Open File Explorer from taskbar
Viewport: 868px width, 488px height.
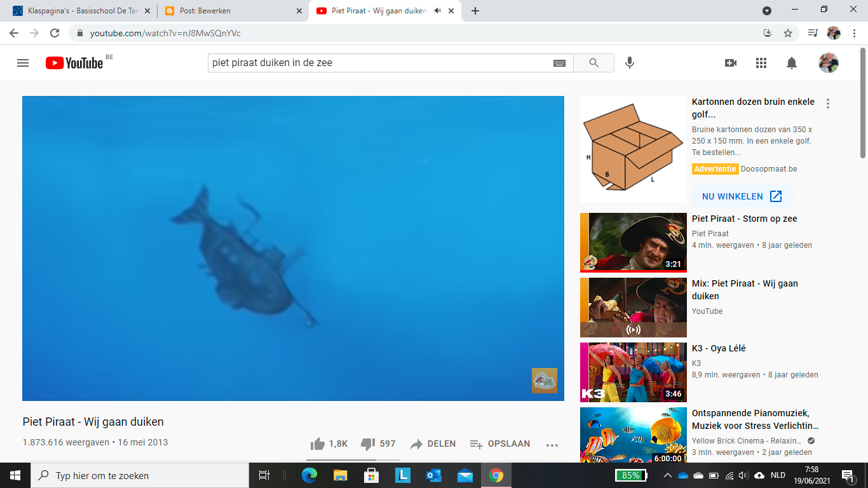click(341, 475)
